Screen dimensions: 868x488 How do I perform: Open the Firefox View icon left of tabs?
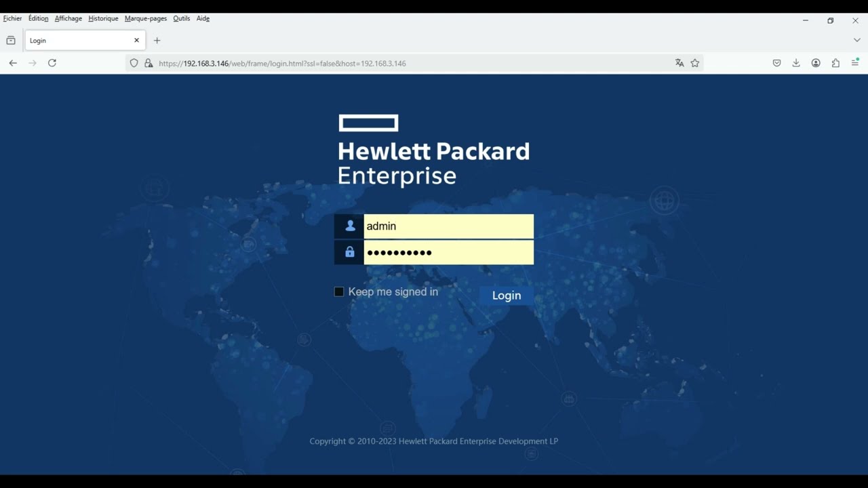(x=11, y=41)
